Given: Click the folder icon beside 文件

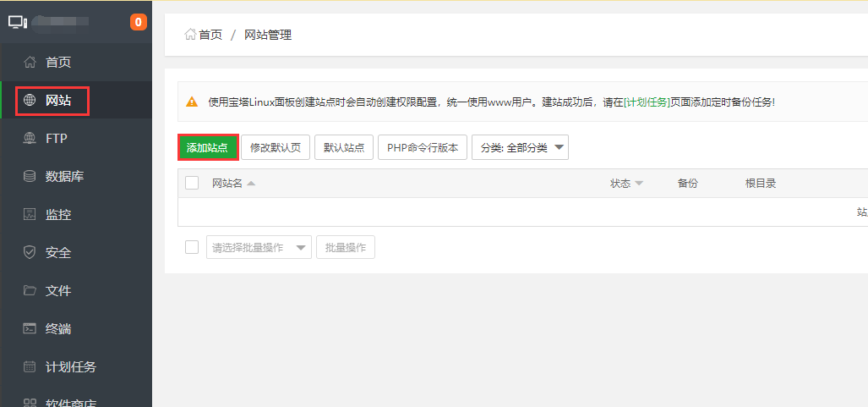Looking at the screenshot, I should coord(30,291).
